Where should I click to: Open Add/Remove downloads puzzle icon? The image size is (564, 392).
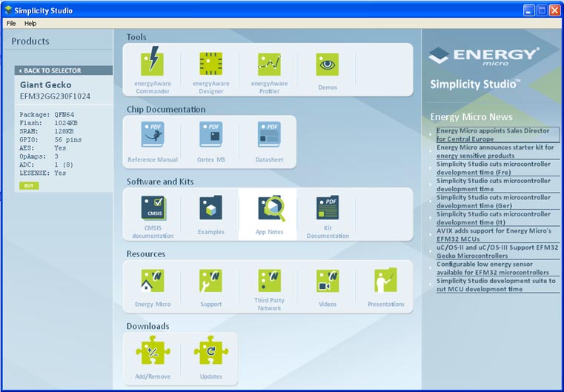click(x=153, y=351)
